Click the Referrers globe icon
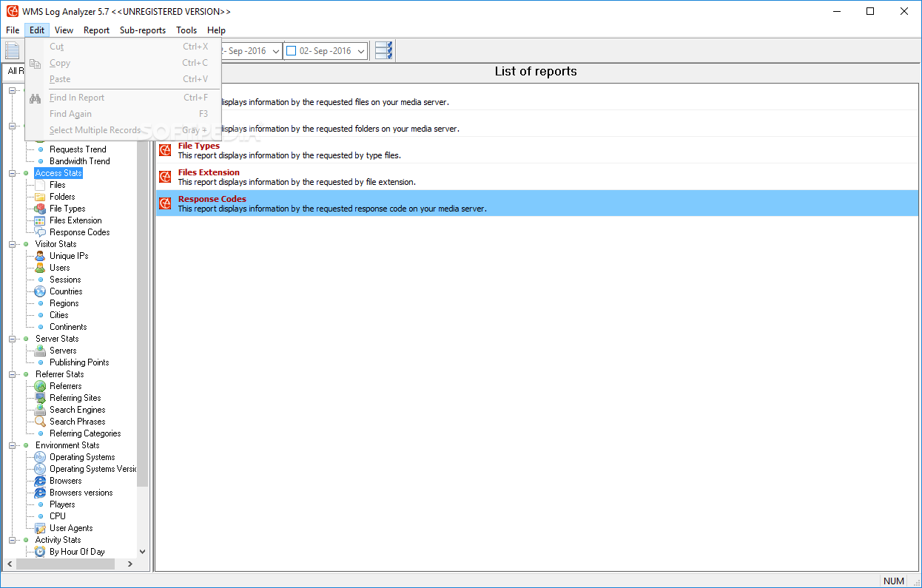Viewport: 922px width, 588px height. (x=40, y=386)
